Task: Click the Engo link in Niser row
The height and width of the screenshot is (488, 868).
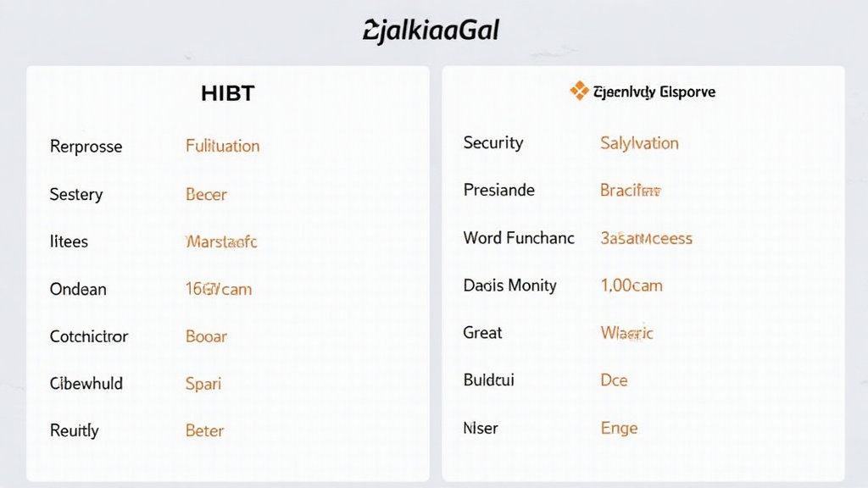Action: point(619,428)
